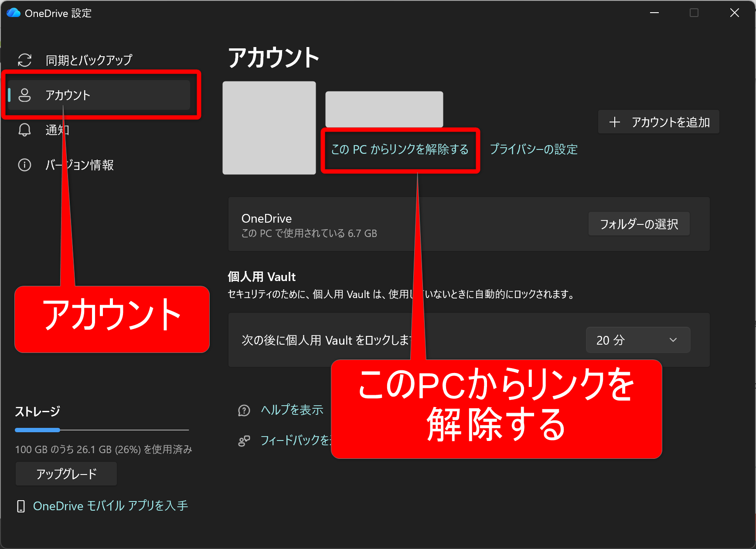Viewport: 756px width, 549px height.
Task: Click the アップグレード storage button
Action: [66, 474]
